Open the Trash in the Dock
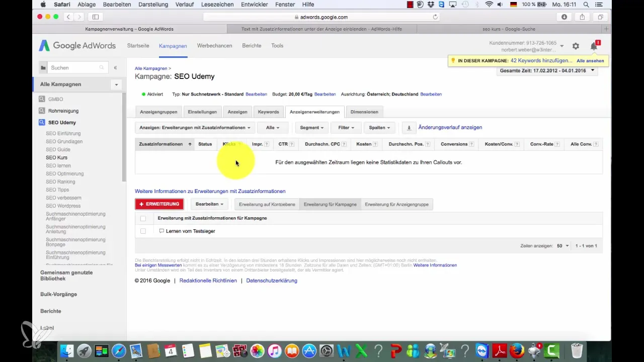644x362 pixels. 577,350
